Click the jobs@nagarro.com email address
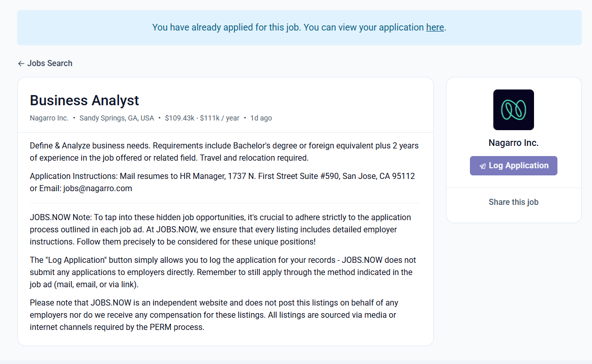This screenshot has width=592, height=364. [98, 189]
